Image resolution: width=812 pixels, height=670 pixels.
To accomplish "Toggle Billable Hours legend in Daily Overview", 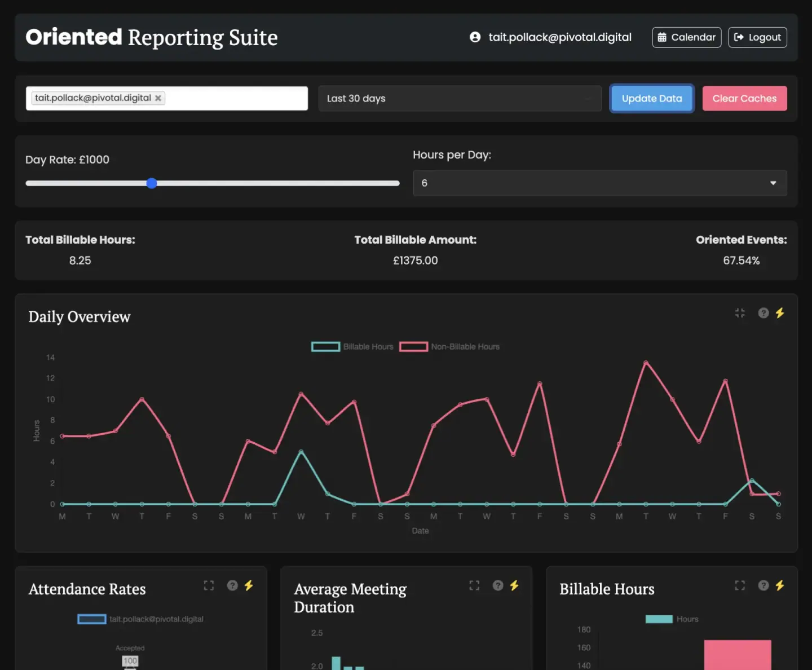I will click(x=352, y=347).
